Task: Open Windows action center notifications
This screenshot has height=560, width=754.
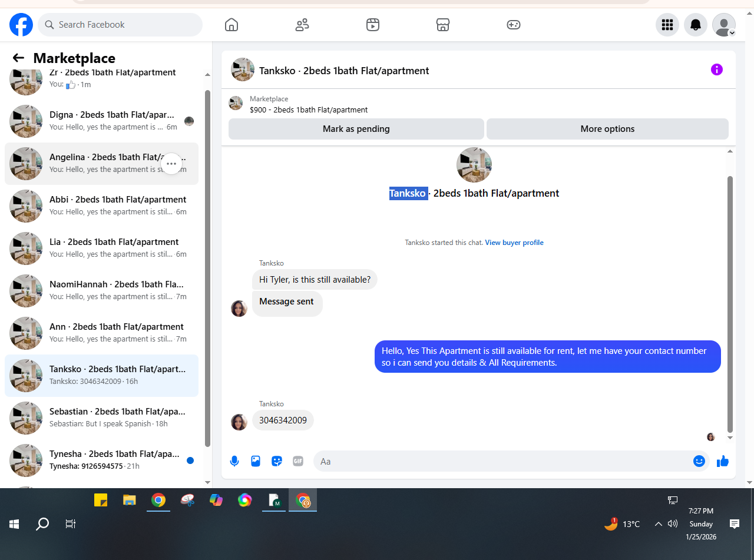Action: tap(735, 523)
